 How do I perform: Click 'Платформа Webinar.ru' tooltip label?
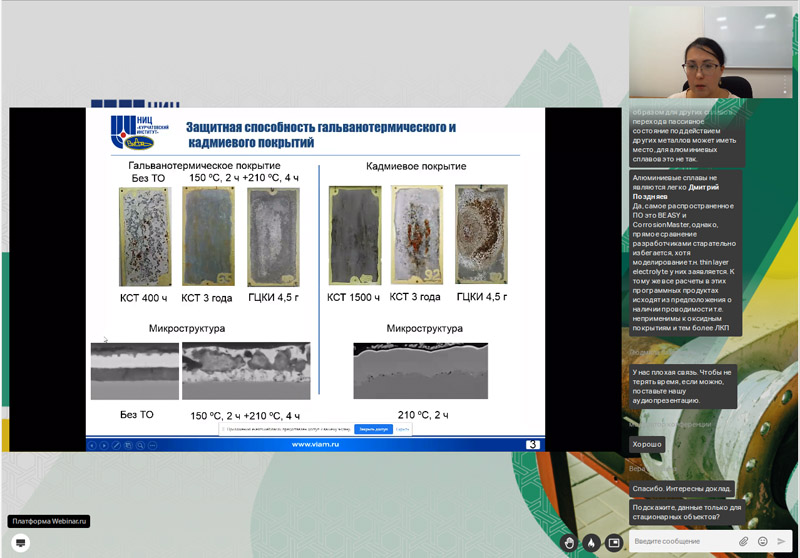coord(50,521)
